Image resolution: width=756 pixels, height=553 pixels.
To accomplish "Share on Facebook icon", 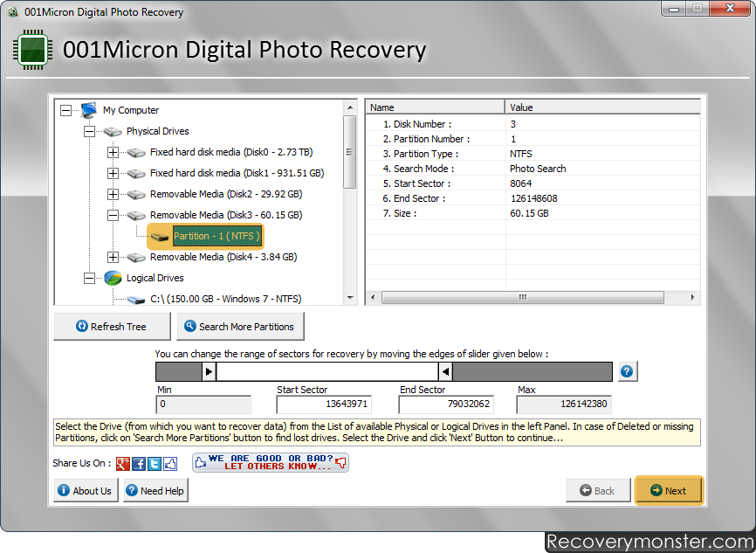I will (139, 463).
